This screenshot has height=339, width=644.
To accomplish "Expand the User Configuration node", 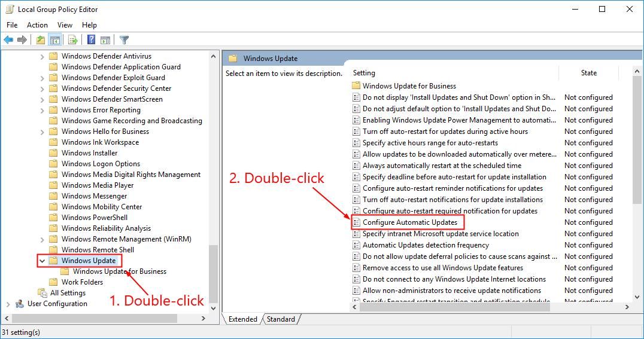I will tap(8, 304).
